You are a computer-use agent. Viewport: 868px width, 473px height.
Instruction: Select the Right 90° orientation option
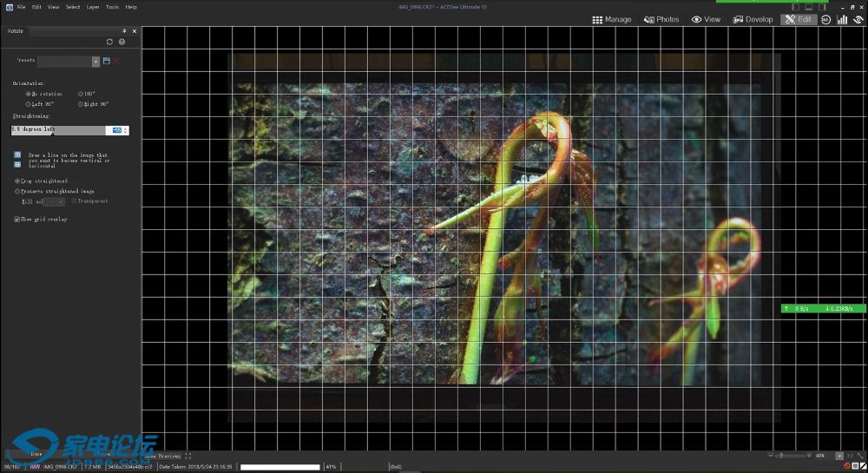(81, 104)
